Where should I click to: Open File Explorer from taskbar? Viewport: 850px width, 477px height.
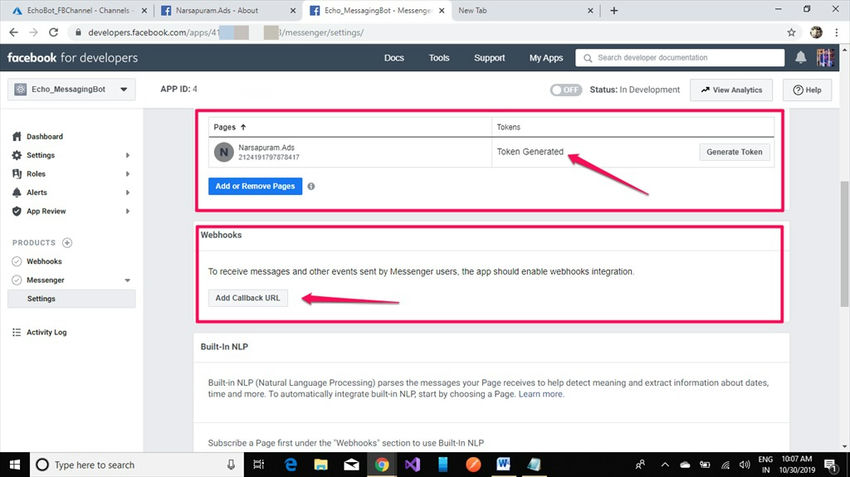point(321,465)
